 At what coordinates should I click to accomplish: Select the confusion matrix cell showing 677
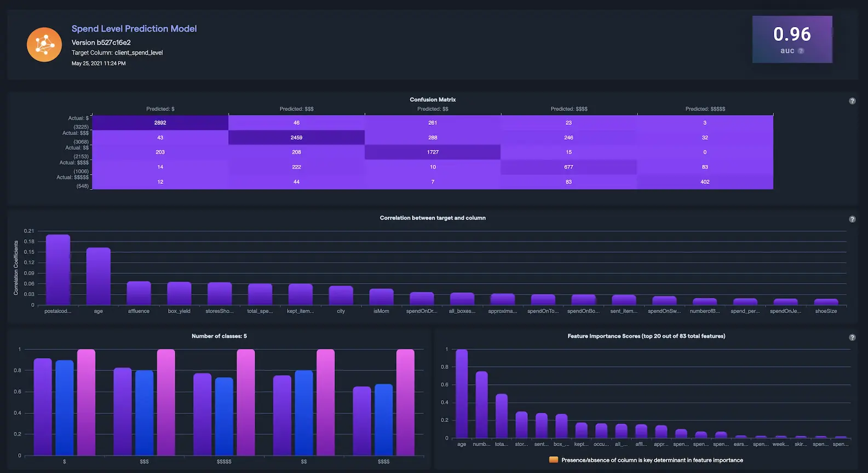click(568, 167)
